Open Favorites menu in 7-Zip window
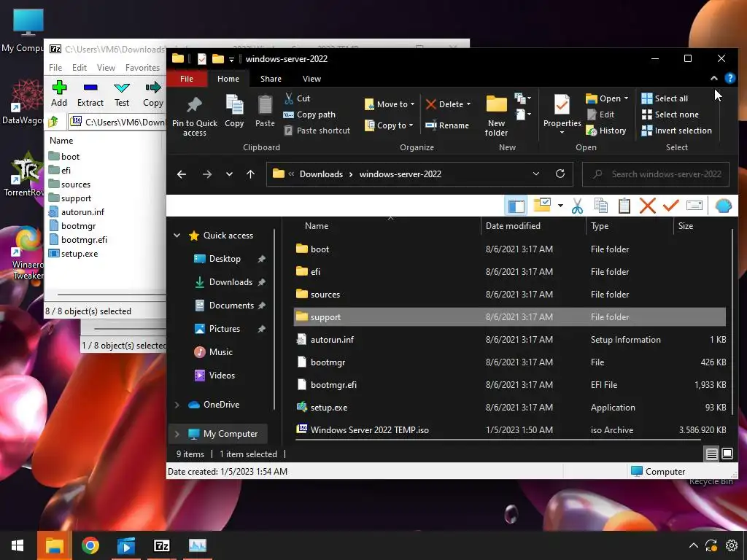747x560 pixels. (x=142, y=68)
